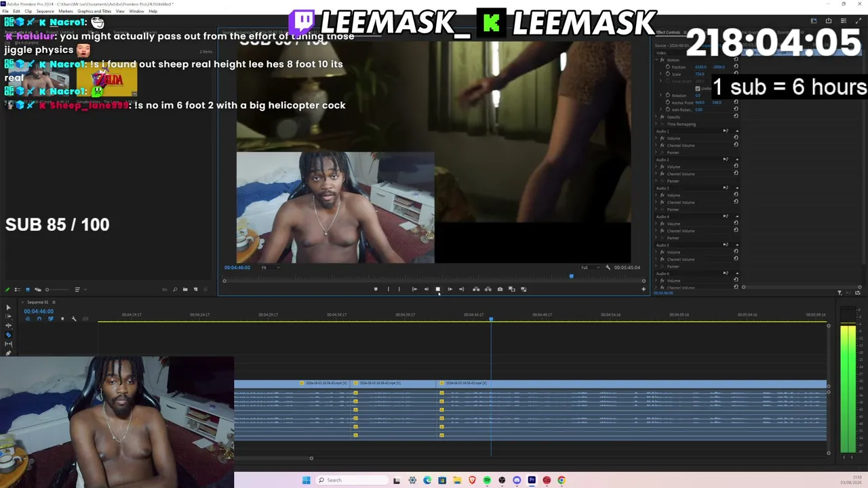Export a frame with the camera icon
868x488 pixels.
500,289
